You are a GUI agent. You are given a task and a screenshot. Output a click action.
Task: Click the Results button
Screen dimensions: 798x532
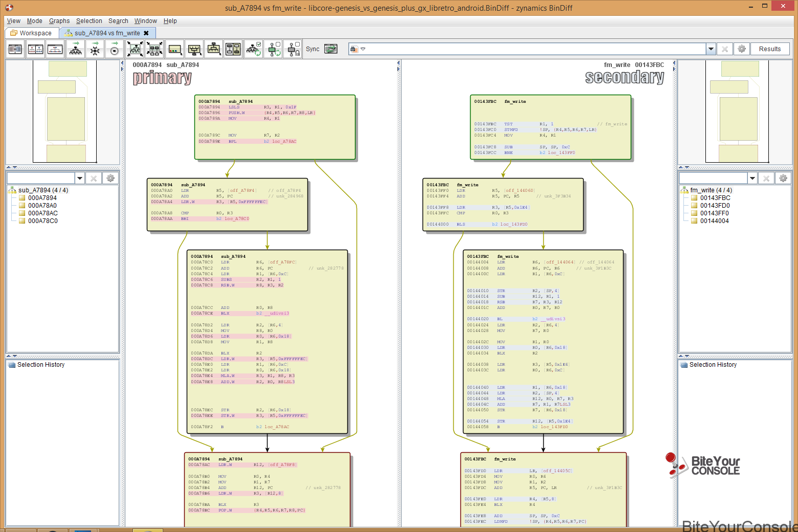click(770, 49)
